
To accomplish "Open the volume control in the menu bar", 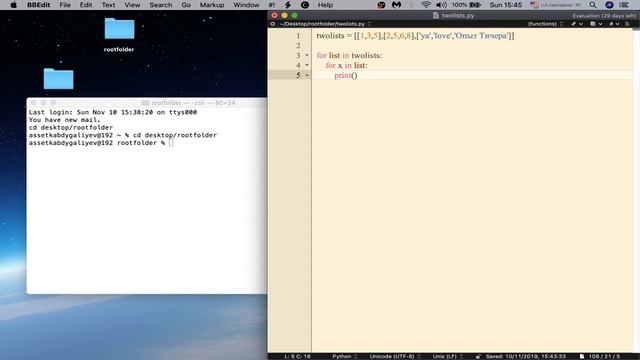I will [x=441, y=5].
